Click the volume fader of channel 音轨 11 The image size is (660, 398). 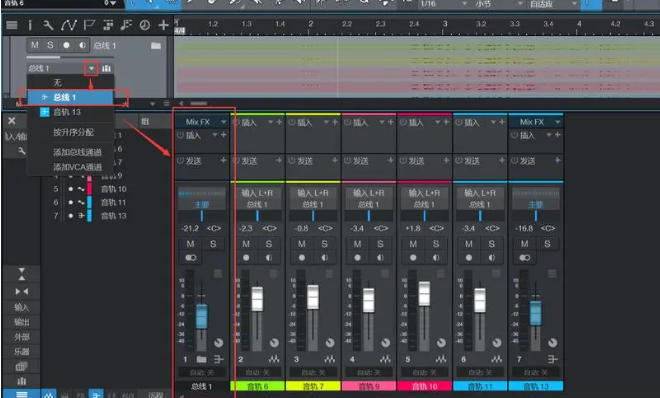tap(480, 300)
